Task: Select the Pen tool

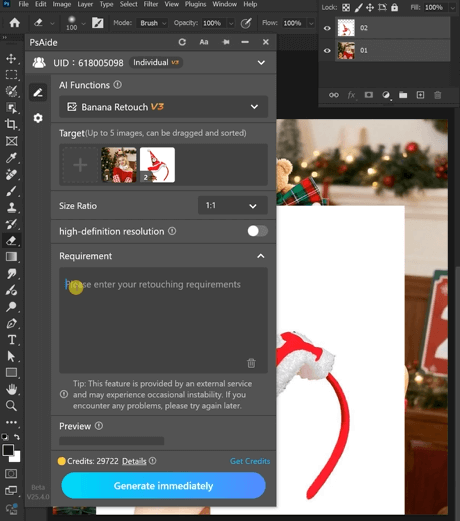Action: pos(11,323)
